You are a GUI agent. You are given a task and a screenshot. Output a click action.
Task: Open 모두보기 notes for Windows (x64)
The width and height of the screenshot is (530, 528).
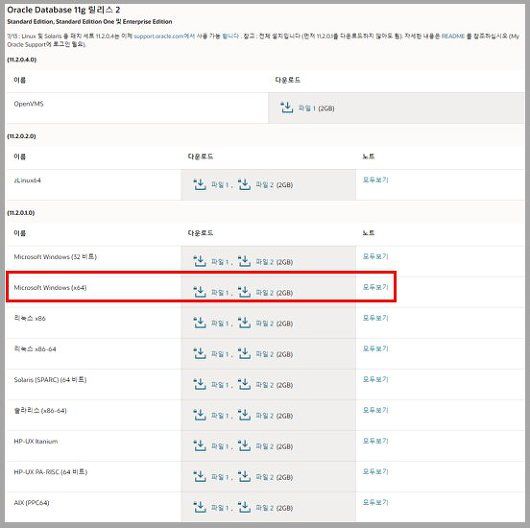375,287
